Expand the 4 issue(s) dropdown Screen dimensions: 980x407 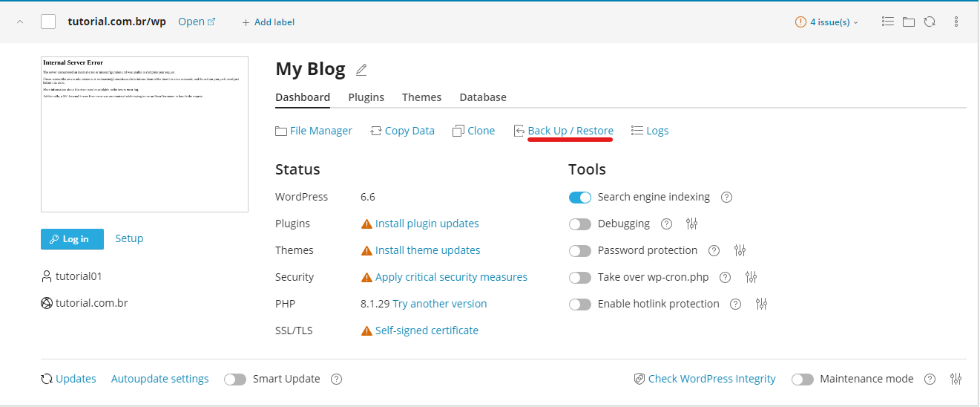point(826,22)
